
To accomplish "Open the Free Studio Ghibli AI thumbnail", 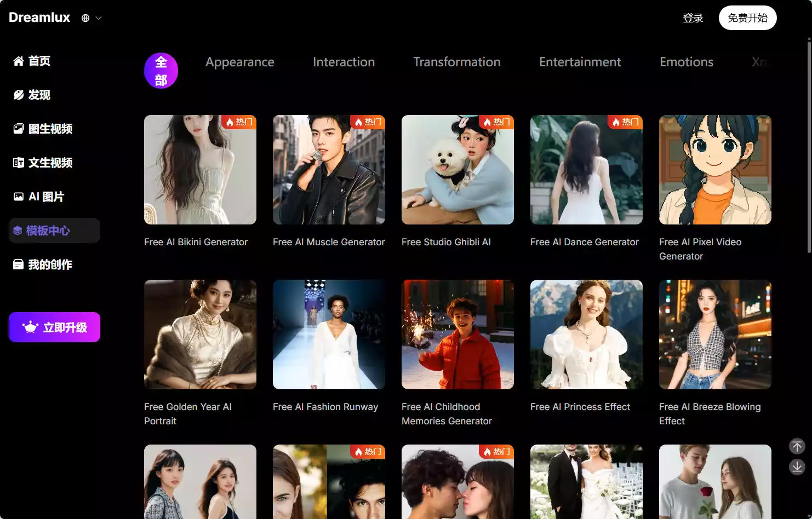I will [458, 170].
